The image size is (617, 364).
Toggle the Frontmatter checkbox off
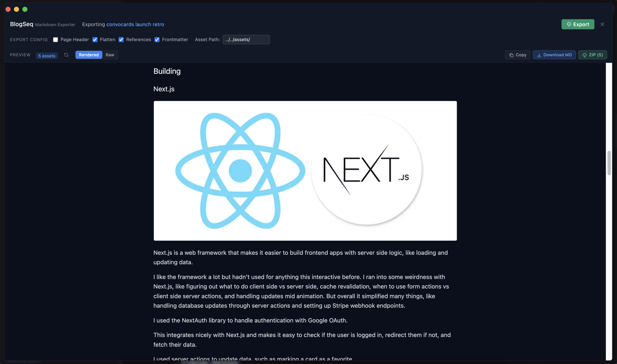pos(157,39)
